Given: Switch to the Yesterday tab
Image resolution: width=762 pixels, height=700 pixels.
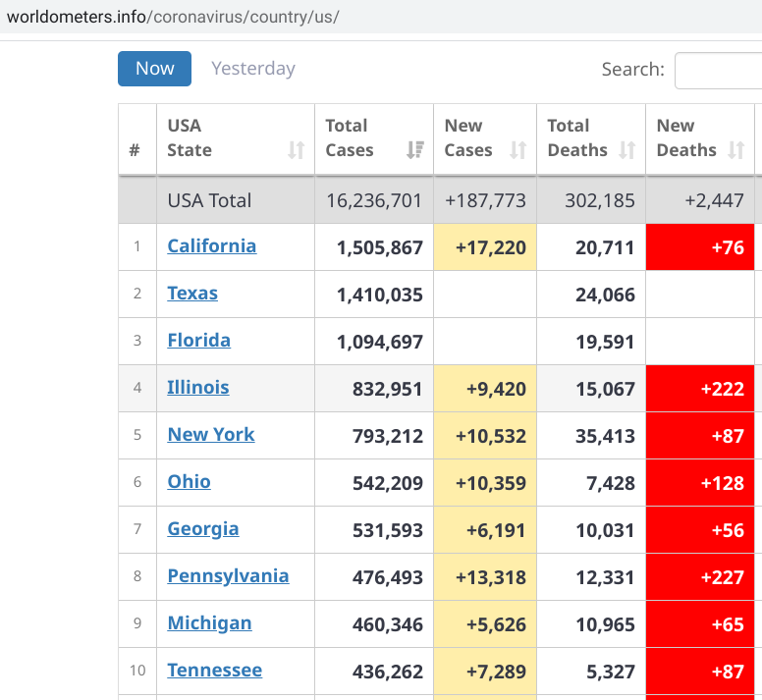Looking at the screenshot, I should point(253,69).
